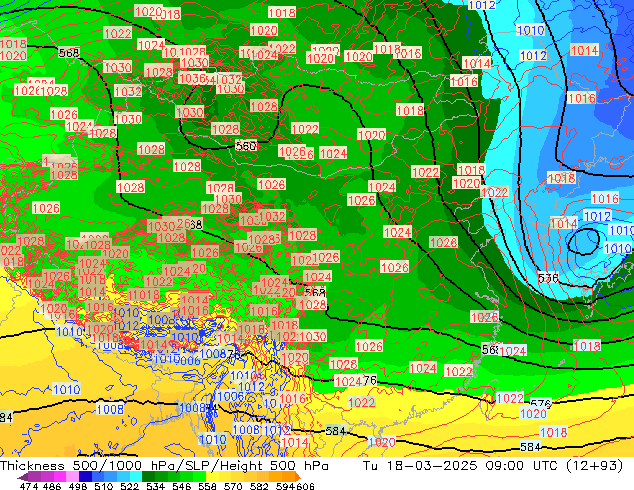This screenshot has height=490, width=634.
Task: Click the red 1022 label beside 1020 in the top-left
Action: pos(118,33)
